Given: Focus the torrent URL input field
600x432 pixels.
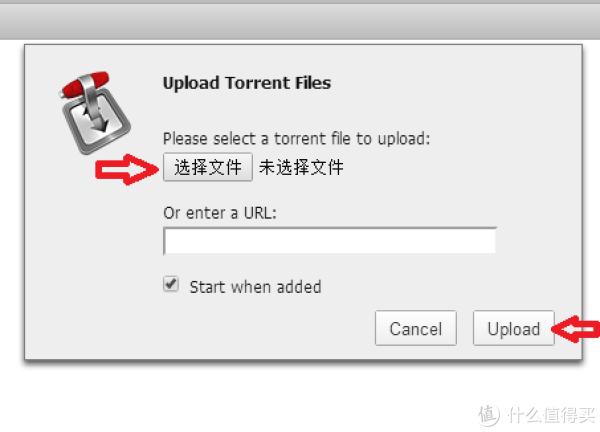Looking at the screenshot, I should click(x=330, y=241).
